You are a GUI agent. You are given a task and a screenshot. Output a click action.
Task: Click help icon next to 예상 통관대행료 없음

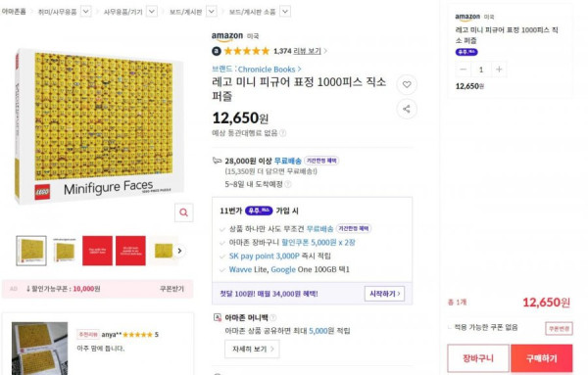coord(283,133)
